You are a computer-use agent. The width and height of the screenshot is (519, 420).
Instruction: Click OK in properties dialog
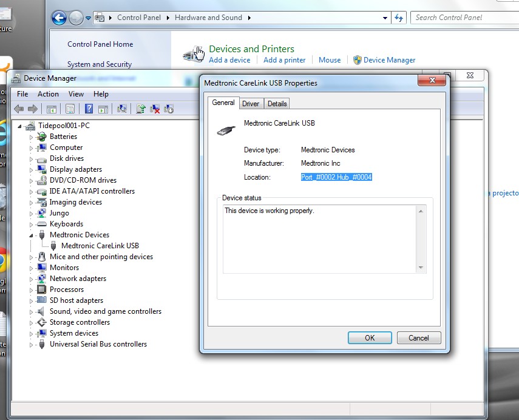click(x=370, y=337)
